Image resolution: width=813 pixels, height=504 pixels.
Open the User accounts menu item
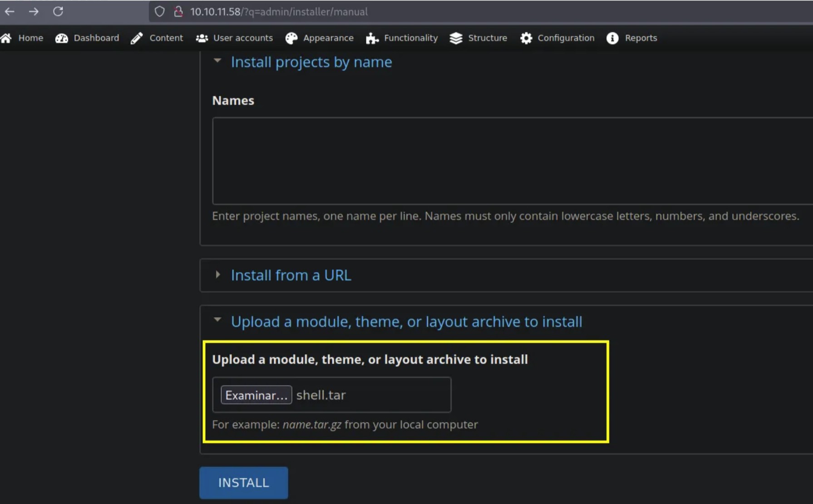tap(243, 38)
